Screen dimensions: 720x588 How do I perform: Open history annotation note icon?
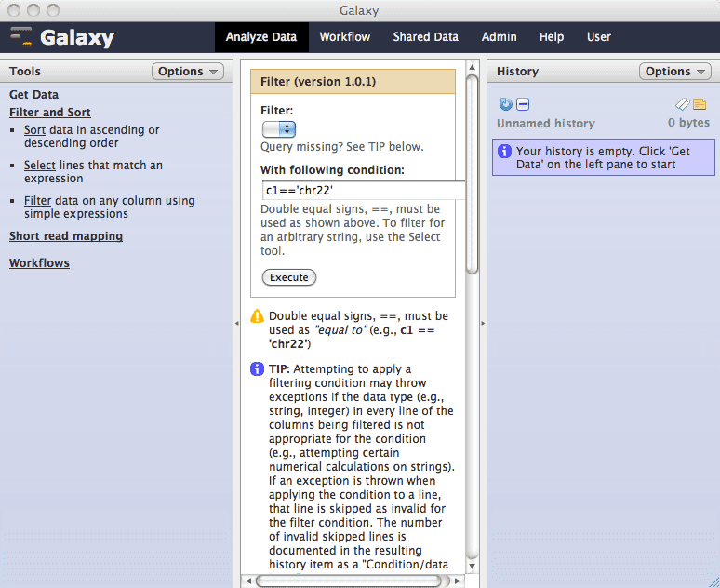(700, 104)
